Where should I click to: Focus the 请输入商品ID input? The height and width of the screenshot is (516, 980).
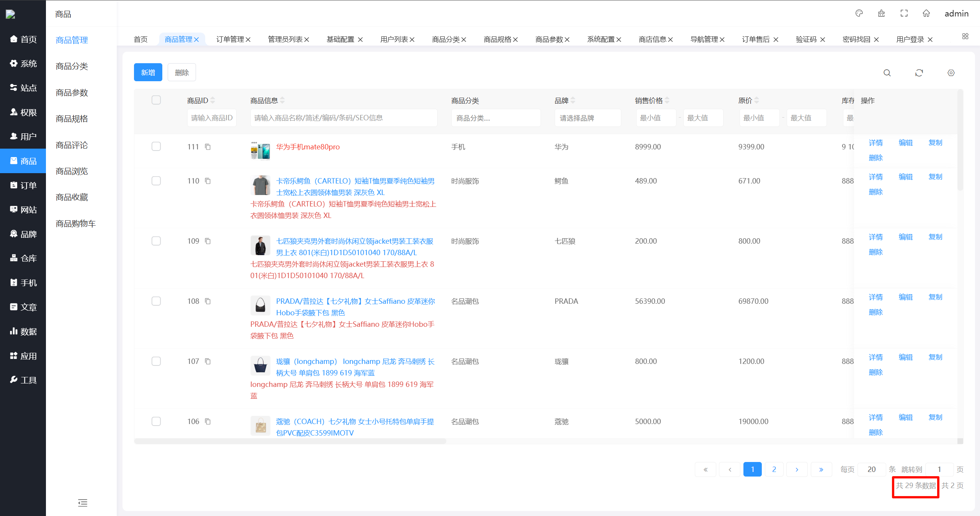212,118
